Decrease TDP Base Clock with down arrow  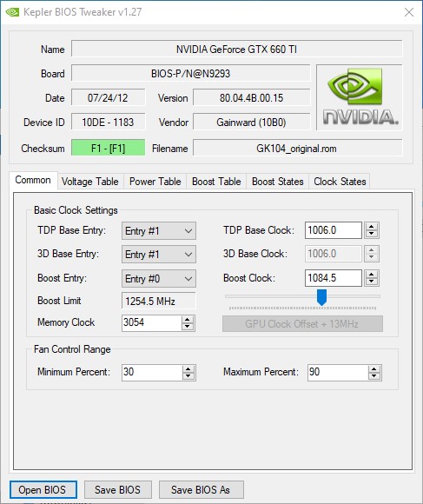click(372, 234)
